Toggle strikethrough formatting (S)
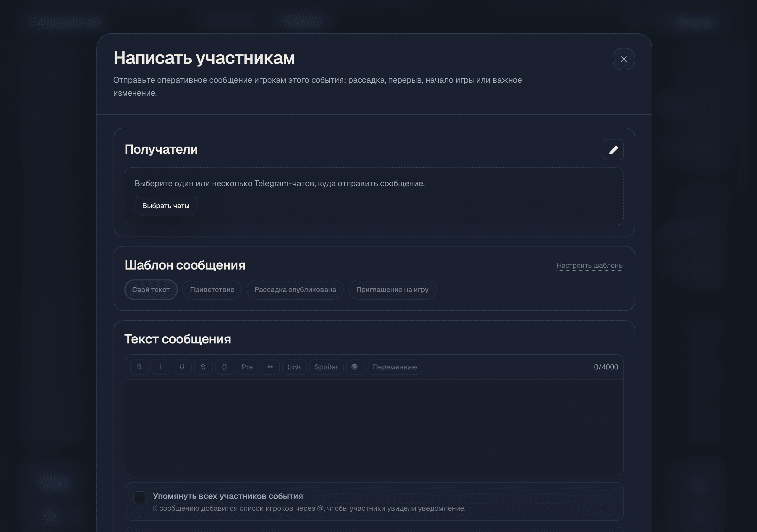 (x=203, y=367)
